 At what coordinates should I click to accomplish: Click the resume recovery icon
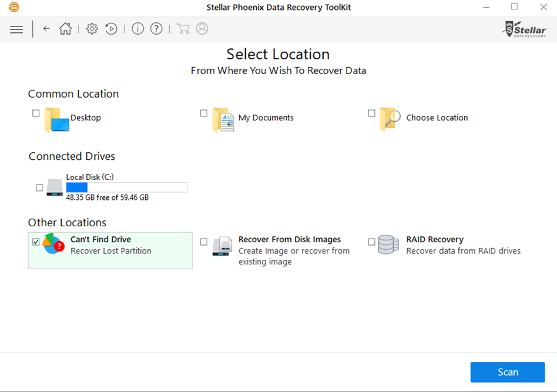click(x=111, y=29)
